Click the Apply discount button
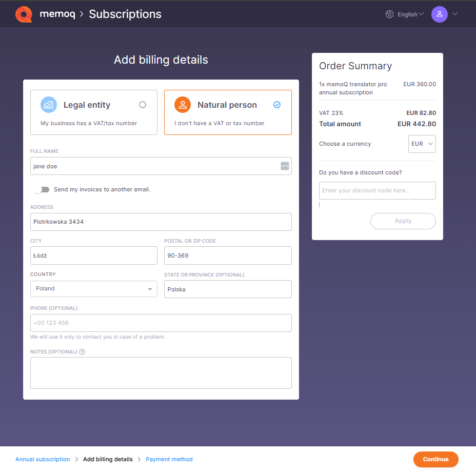 [x=403, y=221]
